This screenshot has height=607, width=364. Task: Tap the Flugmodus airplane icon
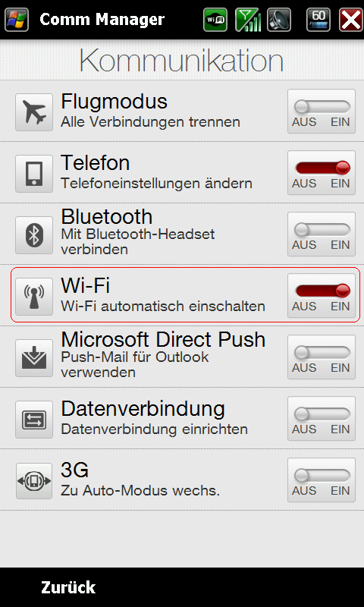click(x=34, y=112)
